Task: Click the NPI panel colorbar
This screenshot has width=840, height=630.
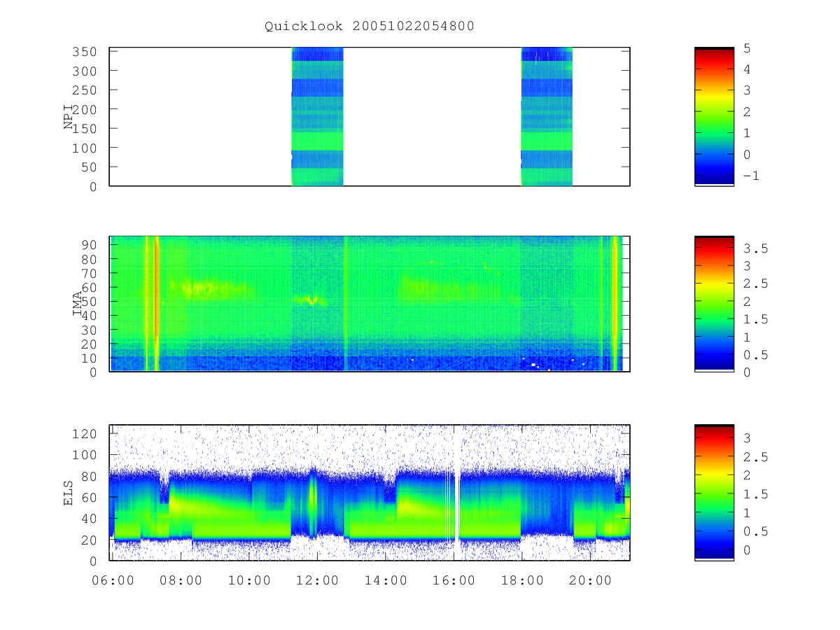Action: point(714,116)
